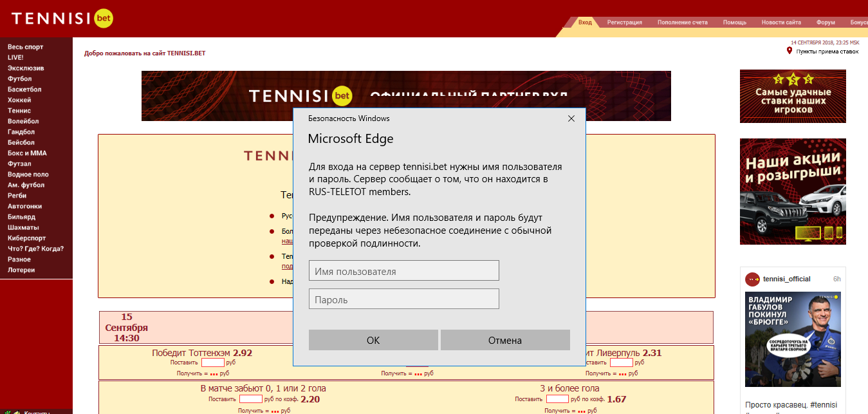The image size is (868, 414).
Task: Click the Отмена button in dialog
Action: (505, 340)
